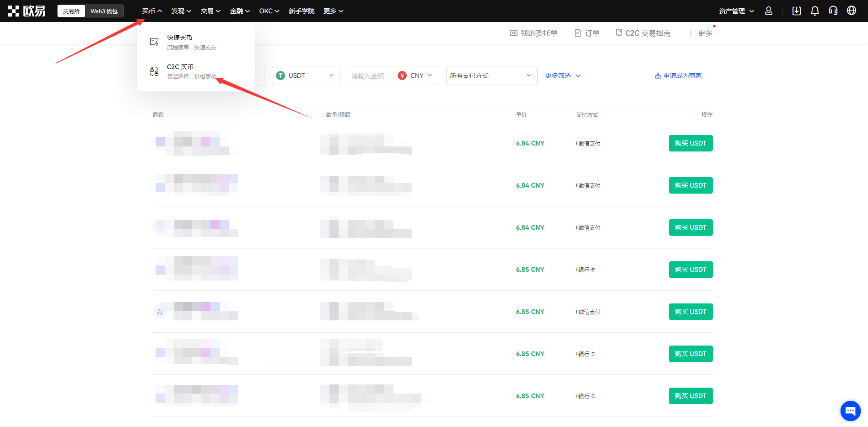Open the blue live chat bubble

[x=851, y=411]
